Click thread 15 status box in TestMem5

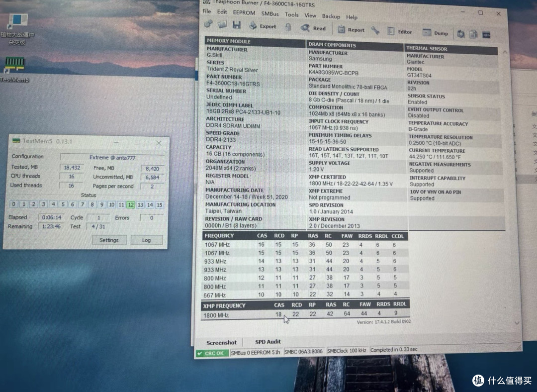click(159, 204)
